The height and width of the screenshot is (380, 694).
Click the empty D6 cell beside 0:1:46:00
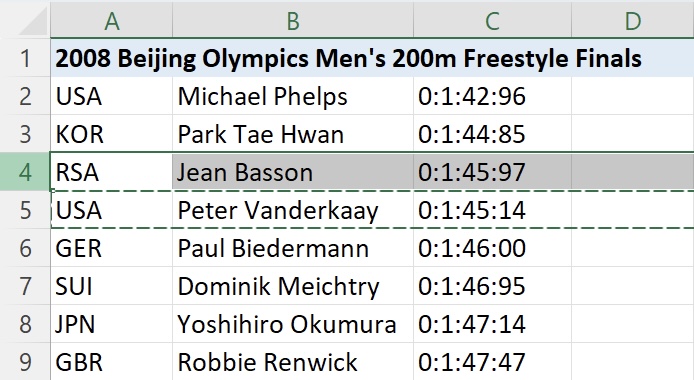(x=632, y=248)
